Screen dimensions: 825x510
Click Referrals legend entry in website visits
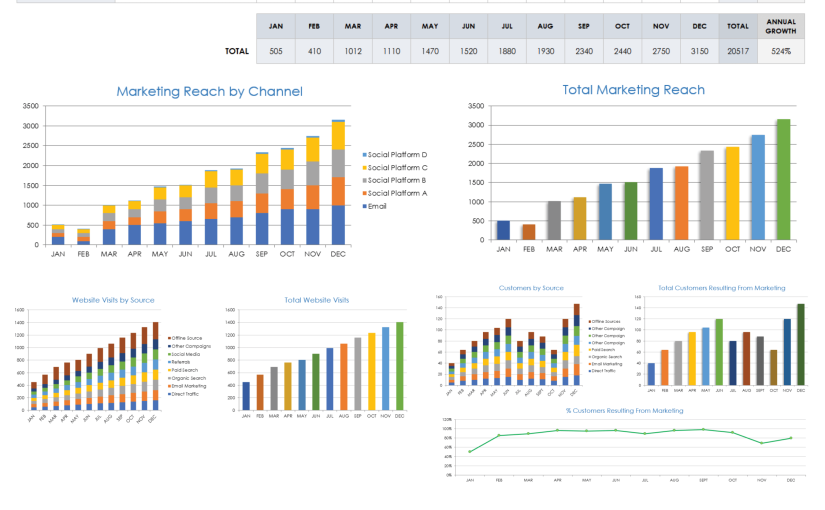pyautogui.click(x=179, y=362)
